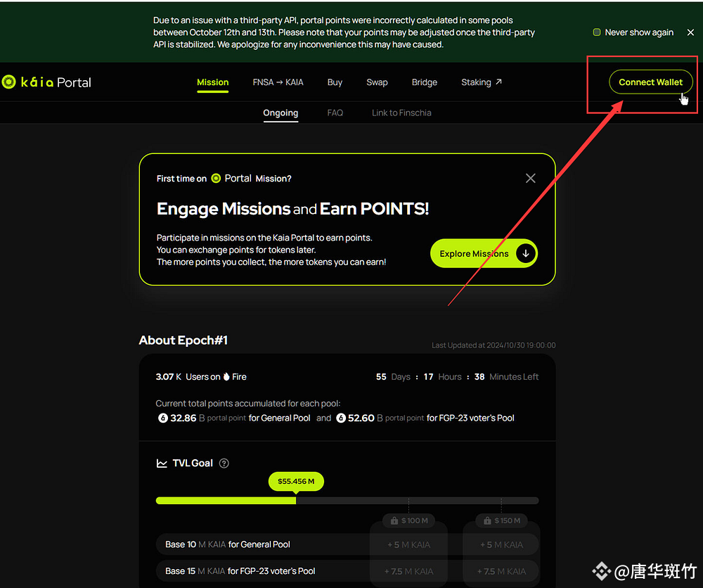Click the About Epoch#1 heading

[183, 340]
